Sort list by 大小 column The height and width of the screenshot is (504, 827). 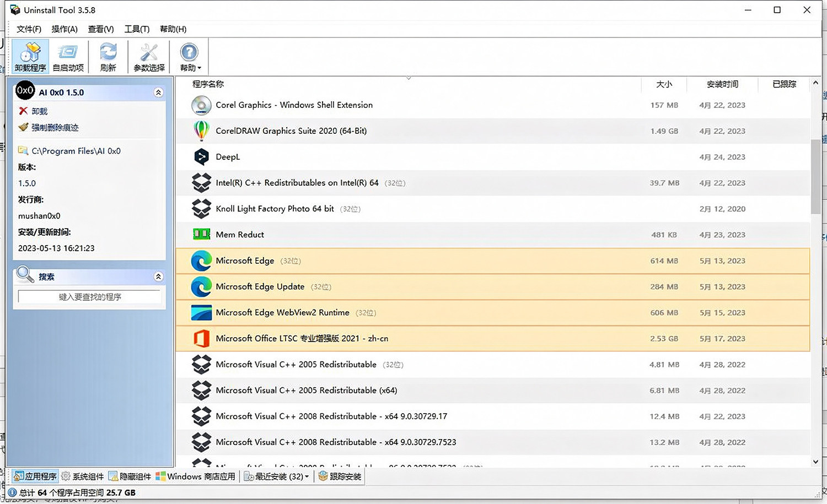coord(664,84)
